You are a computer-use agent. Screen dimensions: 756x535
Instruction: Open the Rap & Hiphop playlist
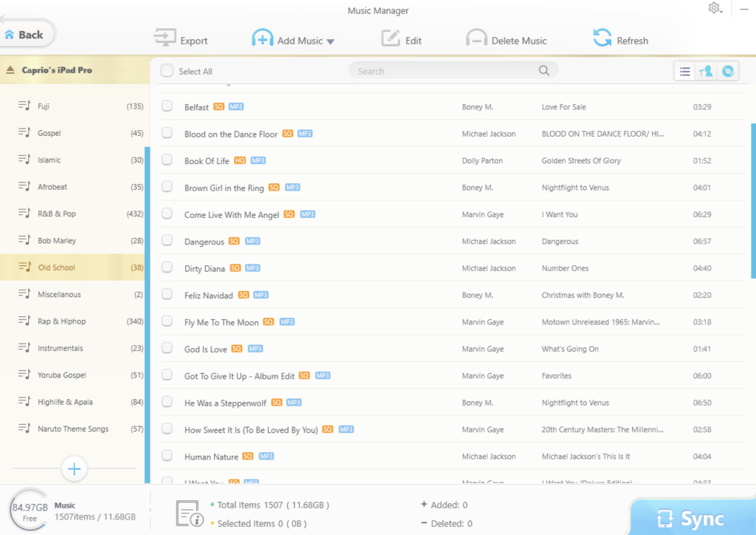[x=72, y=321]
